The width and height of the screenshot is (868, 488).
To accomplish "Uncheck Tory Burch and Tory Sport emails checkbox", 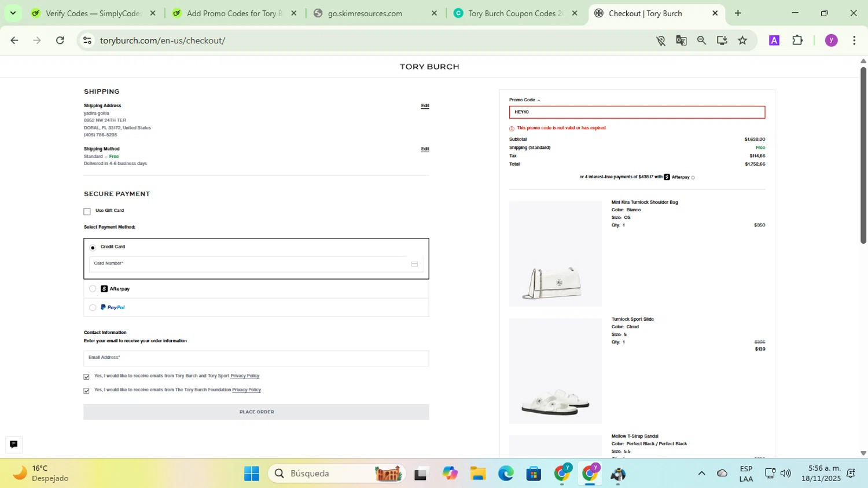I will [87, 377].
